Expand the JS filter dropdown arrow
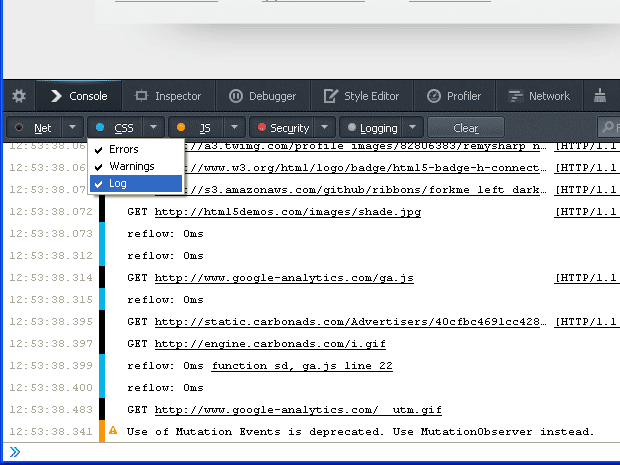Screen dimensions: 620x465 tap(234, 127)
